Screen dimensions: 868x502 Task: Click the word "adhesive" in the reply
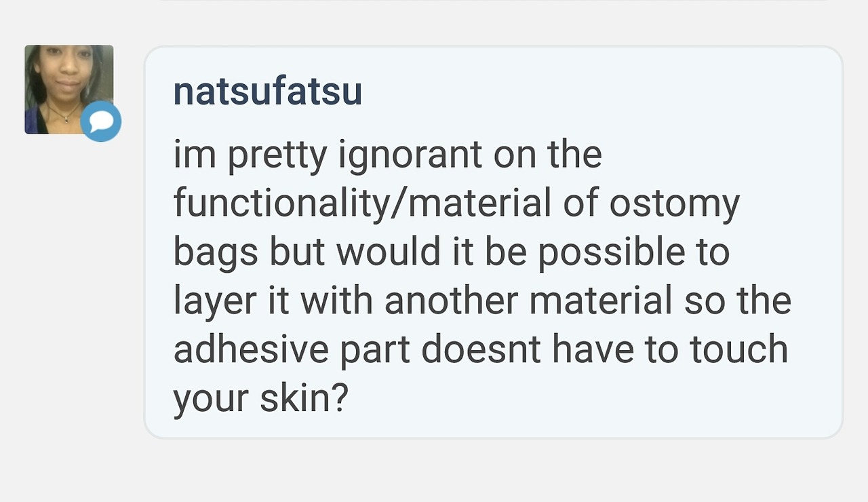pos(252,349)
